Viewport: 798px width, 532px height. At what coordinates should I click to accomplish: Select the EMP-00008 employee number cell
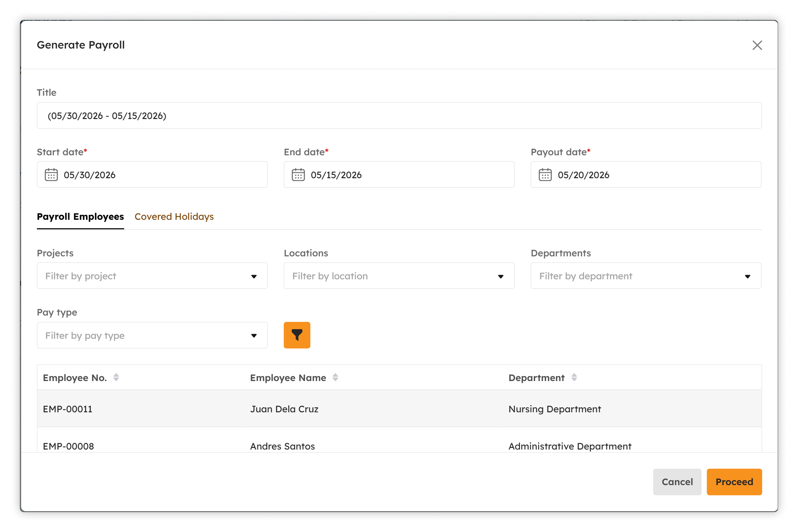(x=68, y=446)
